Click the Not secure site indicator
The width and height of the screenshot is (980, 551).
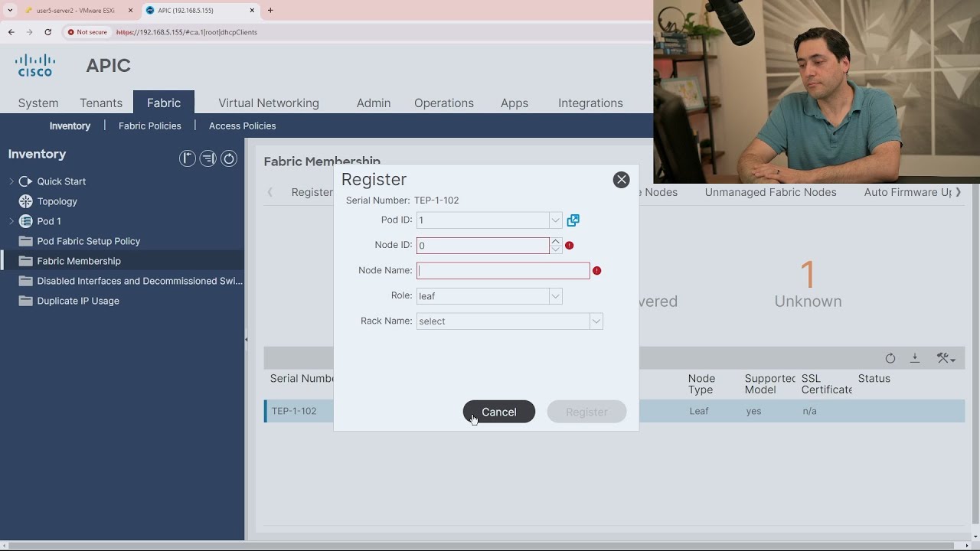(87, 32)
